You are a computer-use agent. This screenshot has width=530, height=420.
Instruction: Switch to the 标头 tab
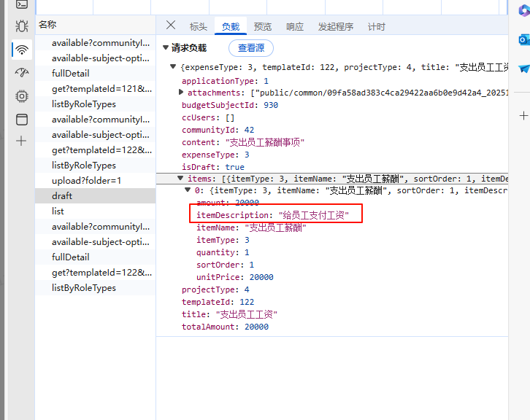199,27
